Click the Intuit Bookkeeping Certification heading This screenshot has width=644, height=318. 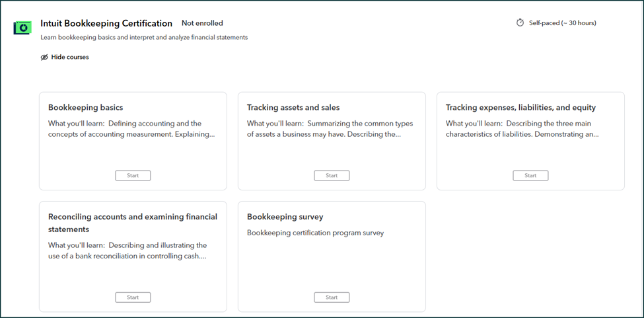pyautogui.click(x=106, y=23)
